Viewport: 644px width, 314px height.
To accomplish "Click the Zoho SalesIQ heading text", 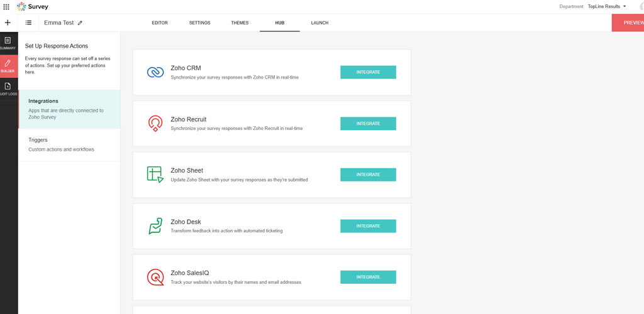I will (190, 273).
